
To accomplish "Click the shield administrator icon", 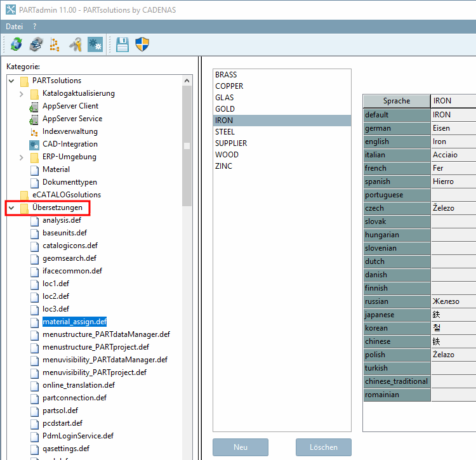I will 142,44.
